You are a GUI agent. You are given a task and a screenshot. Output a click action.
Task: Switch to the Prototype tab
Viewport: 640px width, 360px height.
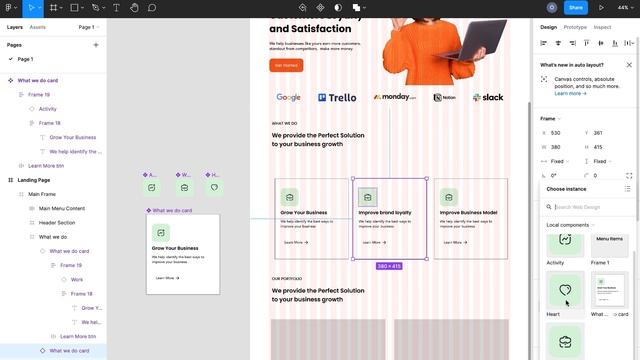point(575,27)
